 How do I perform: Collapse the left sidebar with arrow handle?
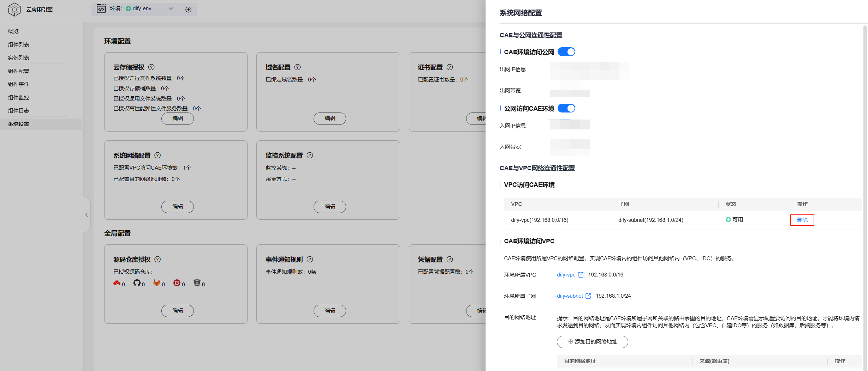click(87, 215)
